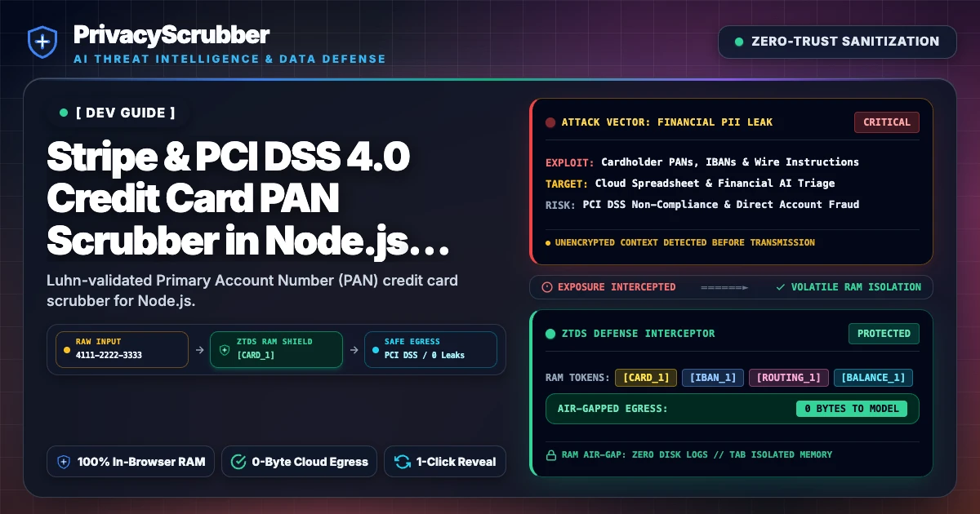Select the Zero-Trust Sanitization badge
This screenshot has width=980, height=514.
click(837, 42)
